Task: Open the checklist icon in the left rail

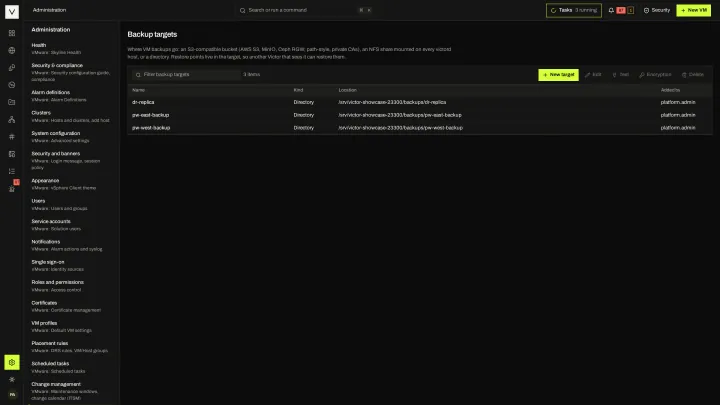Action: pyautogui.click(x=12, y=171)
